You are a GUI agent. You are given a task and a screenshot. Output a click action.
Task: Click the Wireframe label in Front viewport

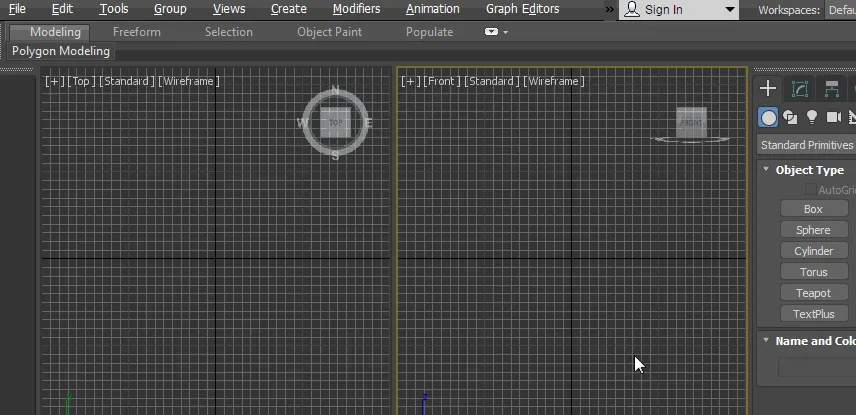pyautogui.click(x=554, y=81)
